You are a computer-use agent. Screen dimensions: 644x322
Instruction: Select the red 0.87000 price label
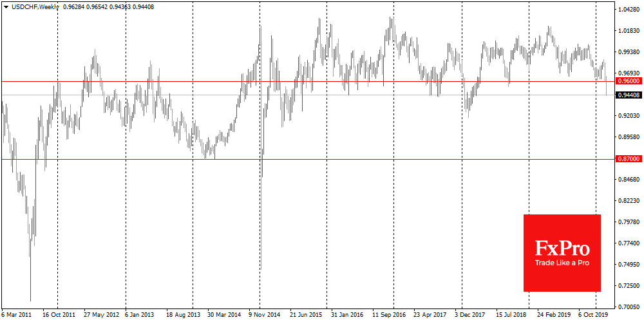pos(629,158)
